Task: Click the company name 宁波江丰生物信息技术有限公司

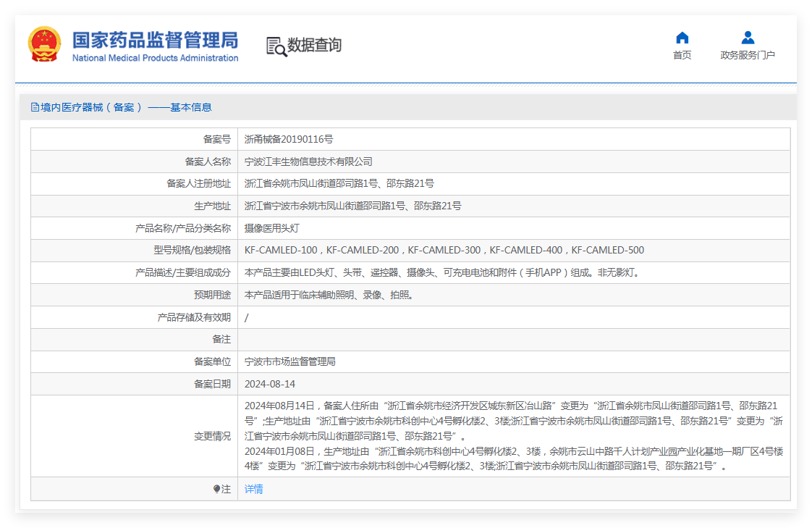Action: coord(308,162)
